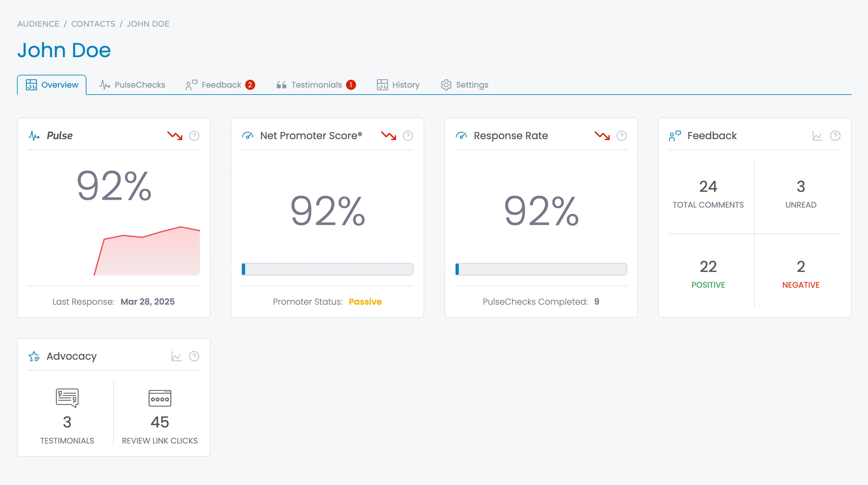
Task: Open the Feedback card chart icon
Action: [x=817, y=136]
